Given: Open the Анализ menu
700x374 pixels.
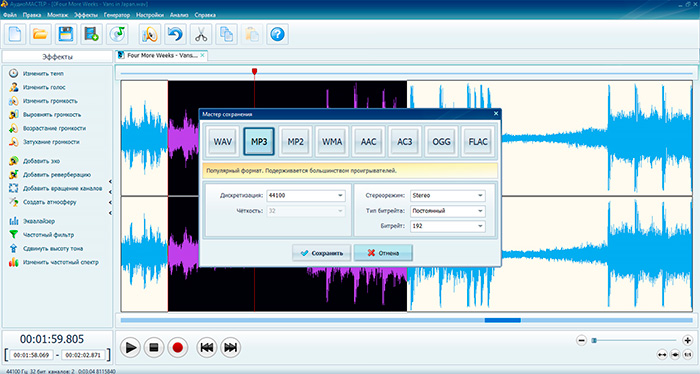Looking at the screenshot, I should [x=179, y=15].
